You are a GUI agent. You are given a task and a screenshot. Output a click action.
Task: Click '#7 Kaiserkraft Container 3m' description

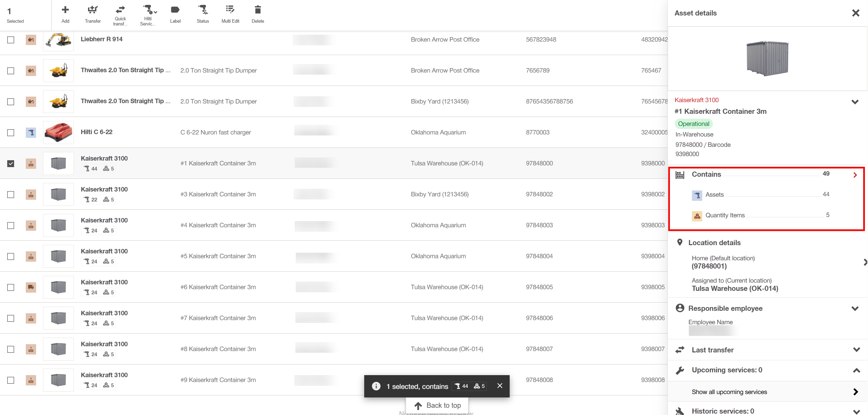[218, 318]
